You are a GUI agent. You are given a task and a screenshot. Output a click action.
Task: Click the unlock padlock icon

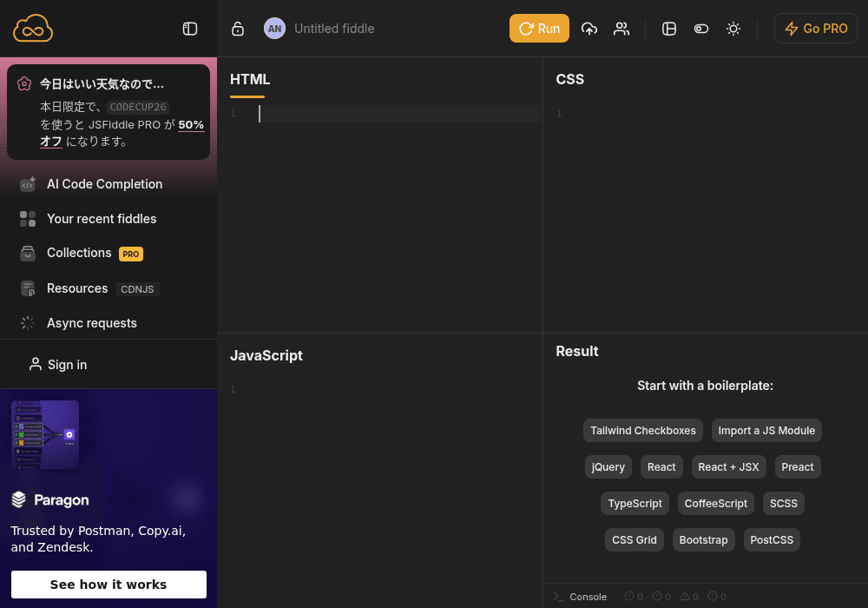click(238, 29)
